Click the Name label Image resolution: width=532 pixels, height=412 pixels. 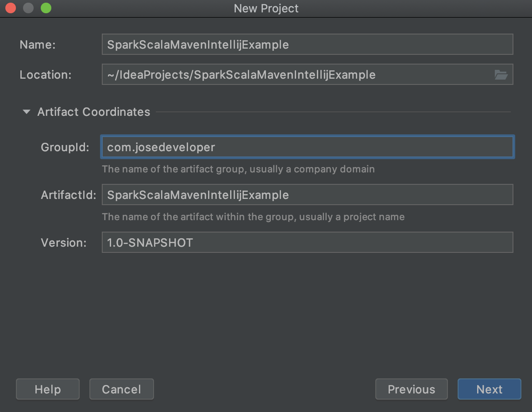pyautogui.click(x=38, y=45)
